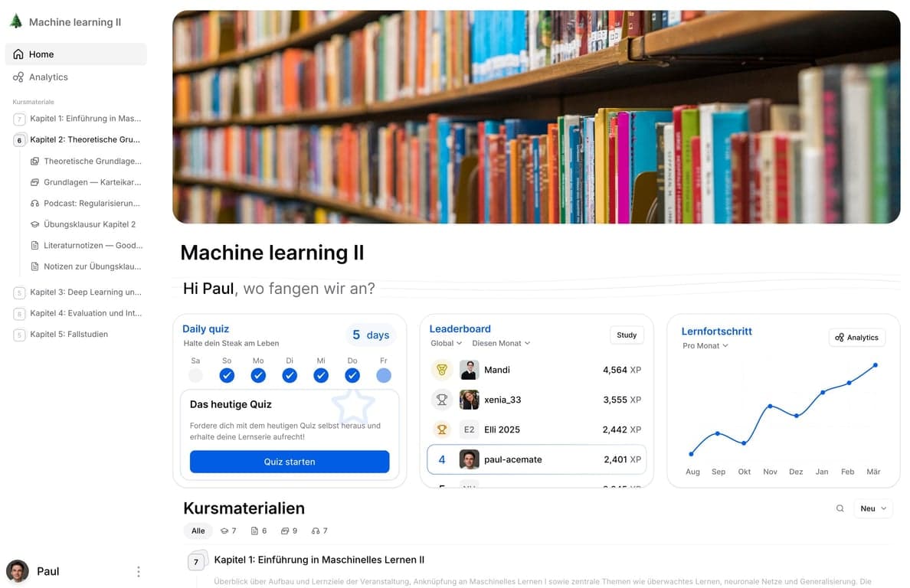Click the Mär data point on chart
Screen dimensions: 910x588
click(876, 365)
